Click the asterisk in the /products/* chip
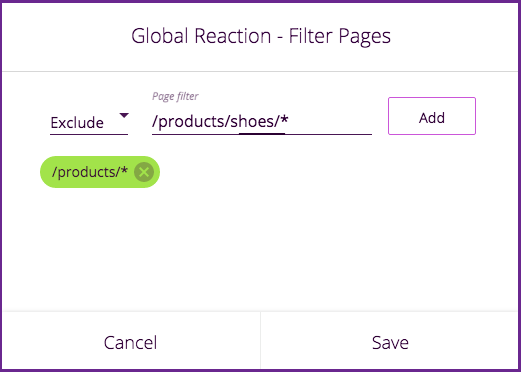 click(x=124, y=169)
